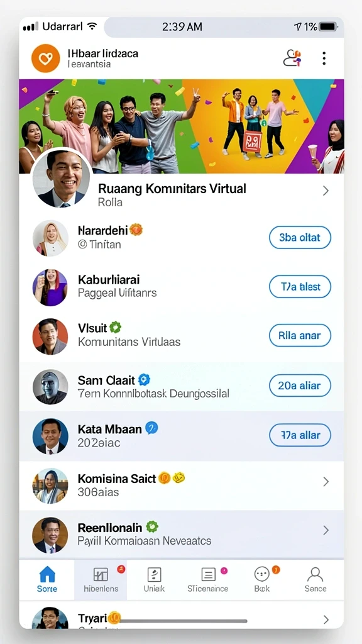Expand Ruaang Kominitars Virtual chevron
Screen dimensions: 362x644
(x=326, y=191)
